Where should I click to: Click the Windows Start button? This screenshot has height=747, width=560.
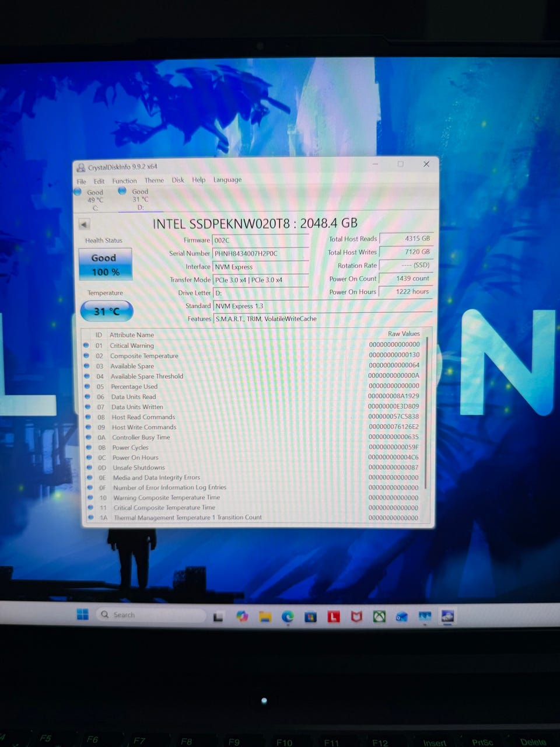83,614
